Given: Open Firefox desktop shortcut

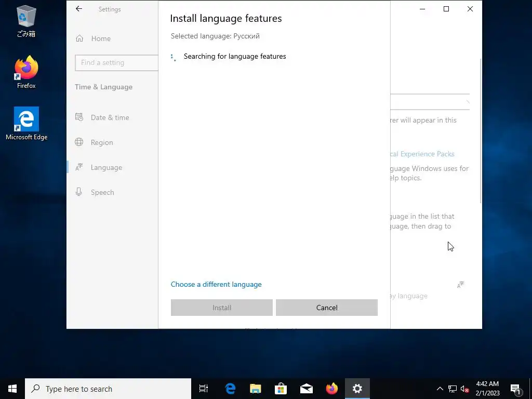Looking at the screenshot, I should pos(26,72).
